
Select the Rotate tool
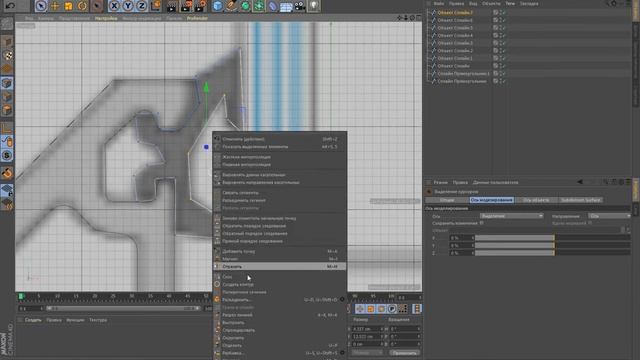tap(82, 6)
